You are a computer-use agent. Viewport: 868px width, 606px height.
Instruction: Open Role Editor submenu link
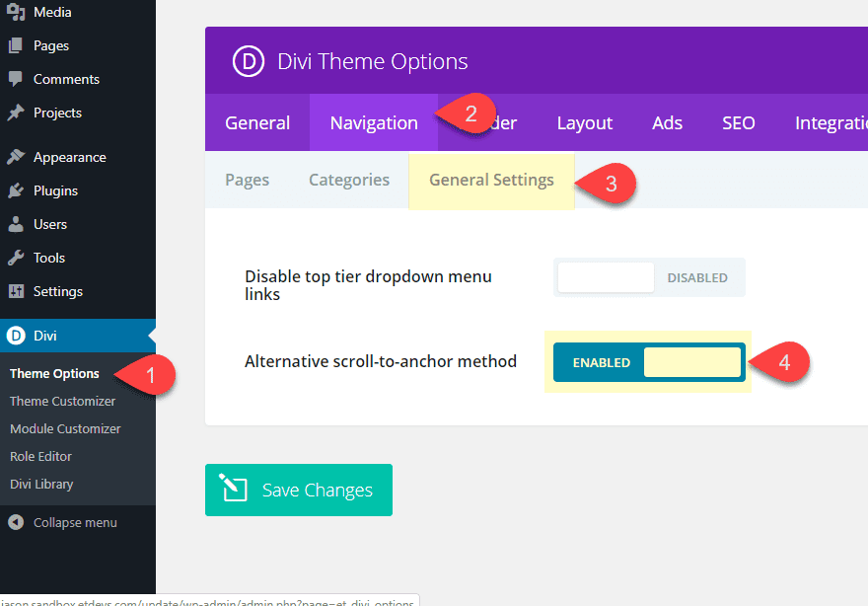41,456
